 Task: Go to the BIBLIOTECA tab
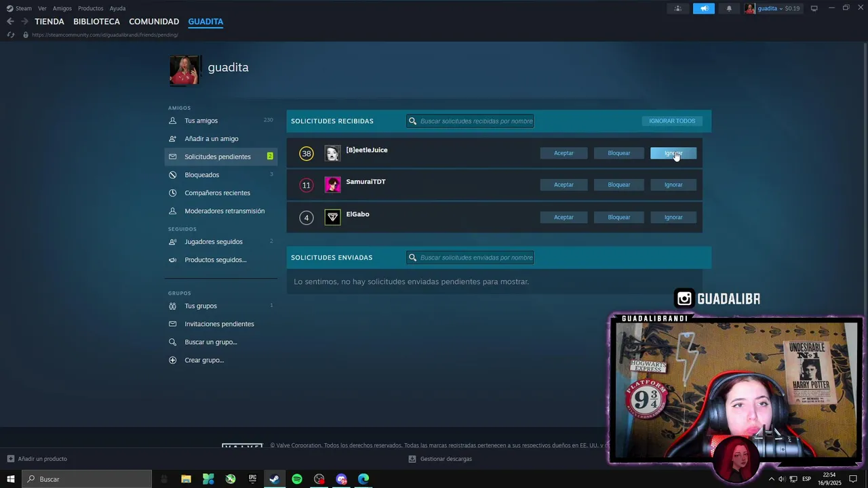(x=96, y=22)
